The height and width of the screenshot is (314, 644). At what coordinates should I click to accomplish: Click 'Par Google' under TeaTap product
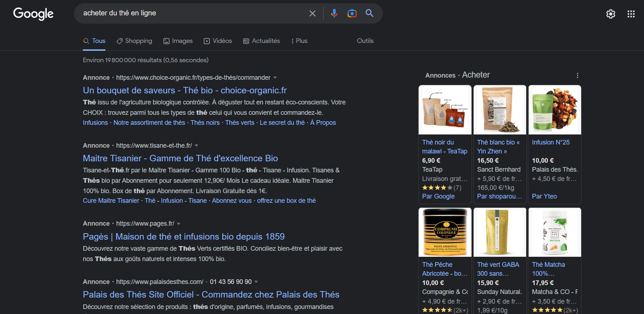[438, 196]
